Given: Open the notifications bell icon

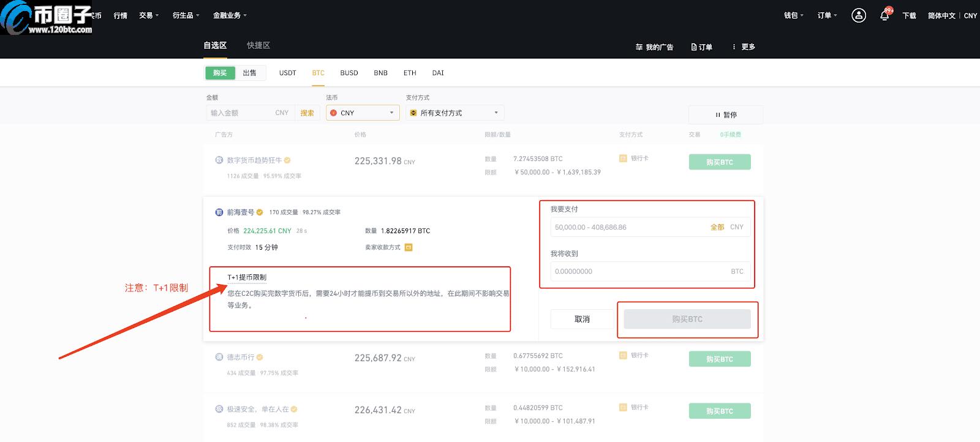Looking at the screenshot, I should [884, 16].
